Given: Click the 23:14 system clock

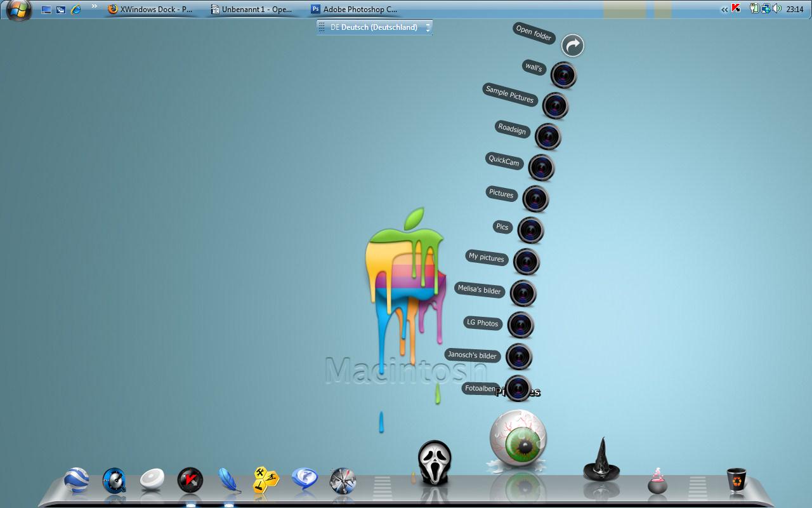Looking at the screenshot, I should pyautogui.click(x=795, y=10).
